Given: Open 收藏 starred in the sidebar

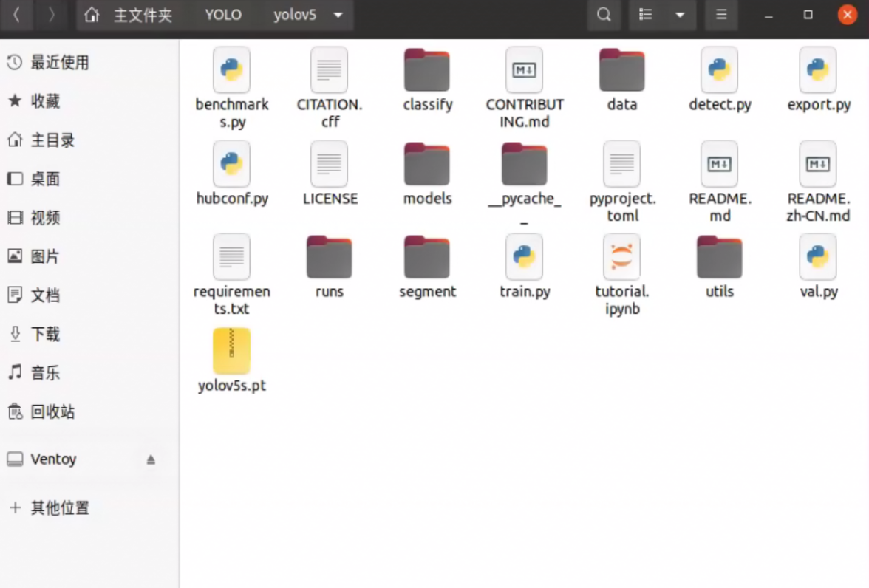Looking at the screenshot, I should tap(89, 101).
